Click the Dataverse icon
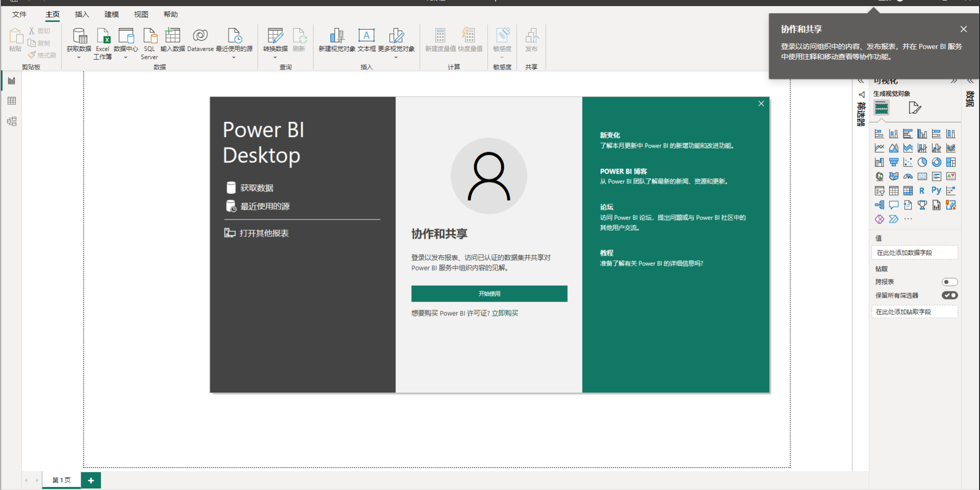Viewport: 980px width, 490px height. [200, 36]
